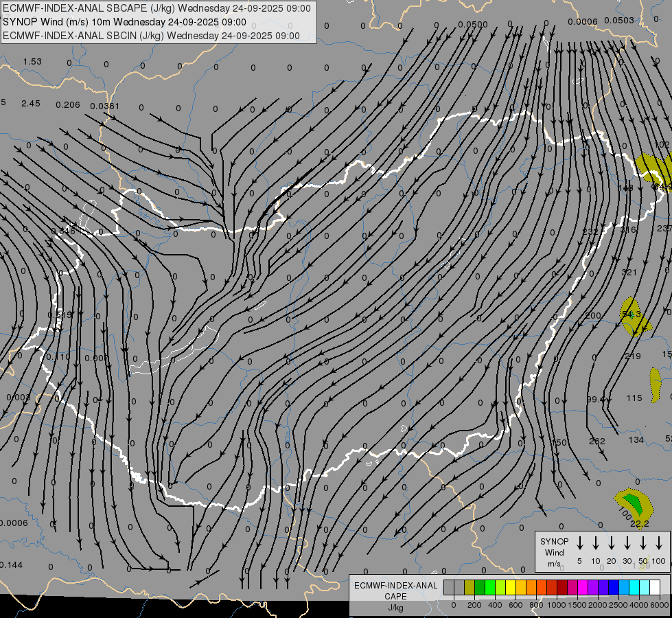Click the map value 0.346
672x618 pixels.
tap(63, 231)
